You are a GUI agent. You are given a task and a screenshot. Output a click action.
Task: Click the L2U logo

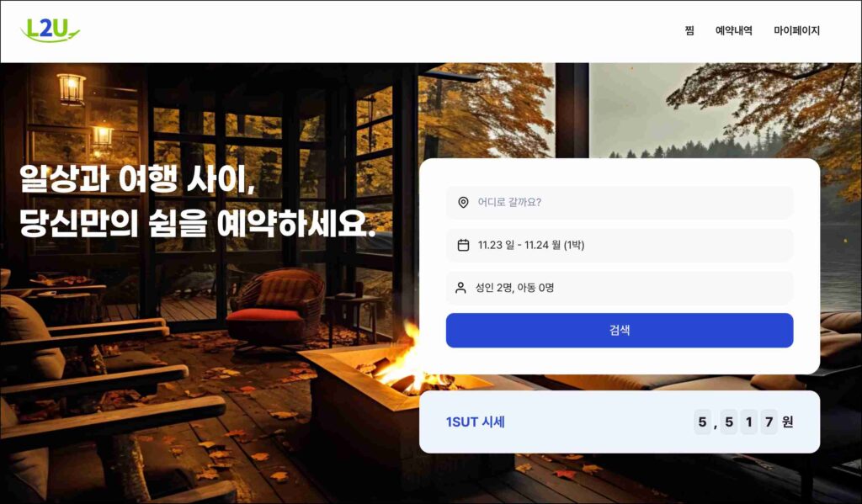(50, 30)
